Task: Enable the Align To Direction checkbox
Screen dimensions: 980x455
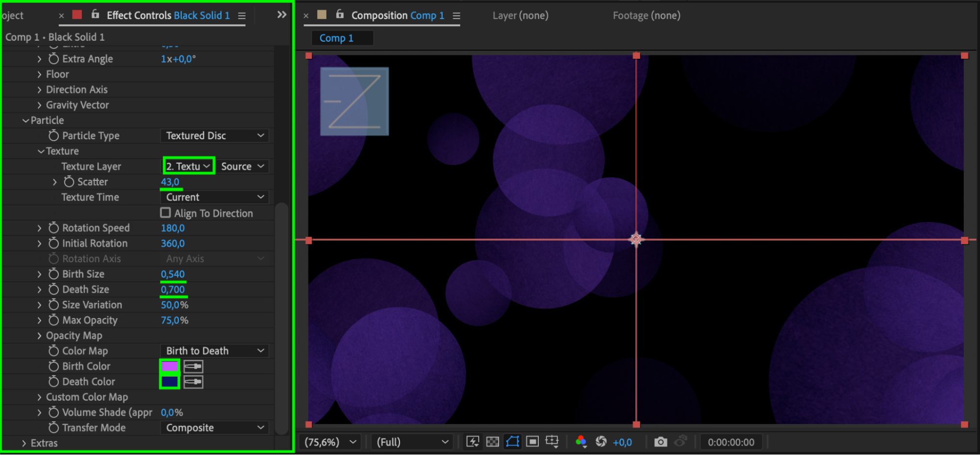Action: click(x=166, y=213)
